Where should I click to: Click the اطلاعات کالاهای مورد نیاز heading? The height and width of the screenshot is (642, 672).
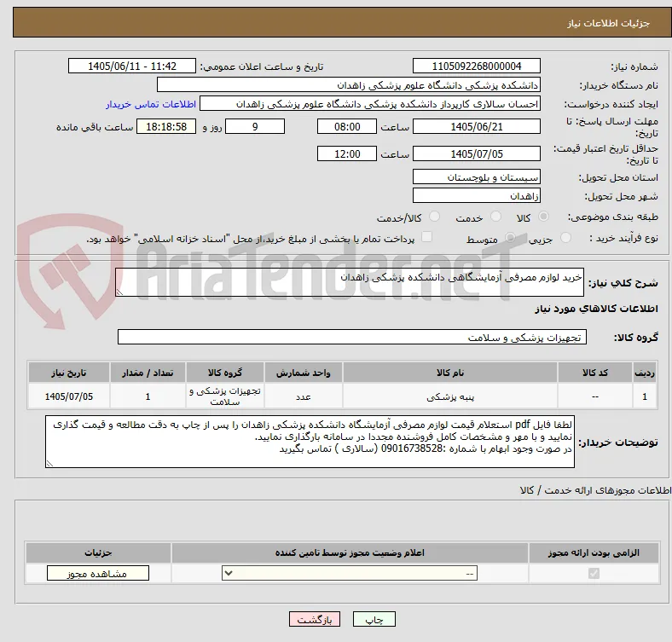coord(596,309)
